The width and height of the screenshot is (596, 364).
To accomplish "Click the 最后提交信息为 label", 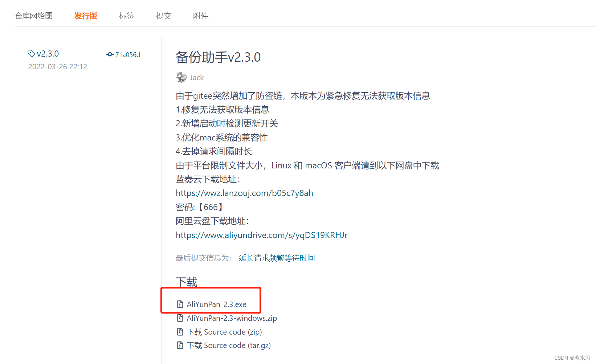I will click(x=204, y=258).
